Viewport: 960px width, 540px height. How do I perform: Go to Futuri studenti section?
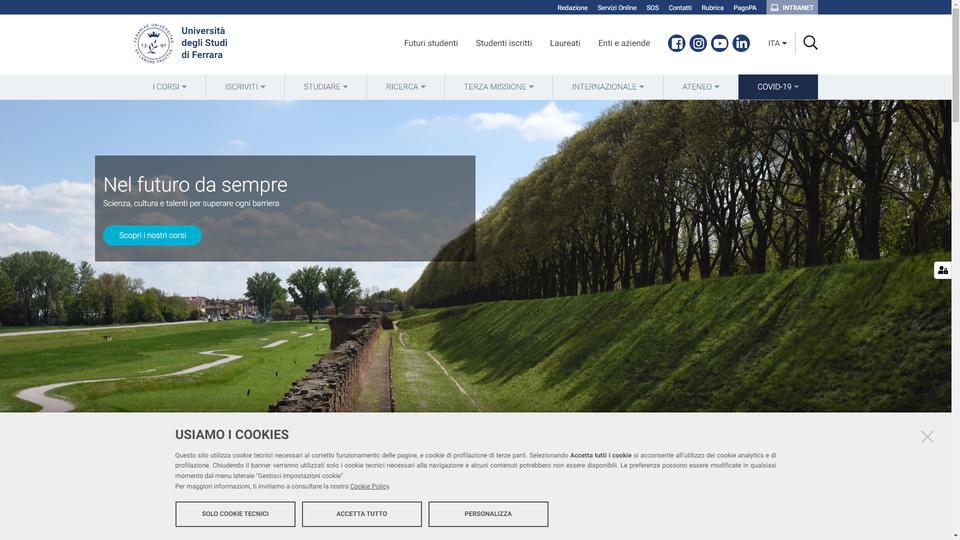point(430,43)
